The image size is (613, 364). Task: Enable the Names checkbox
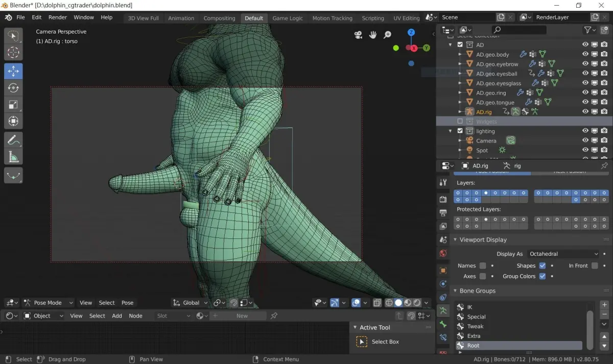482,265
